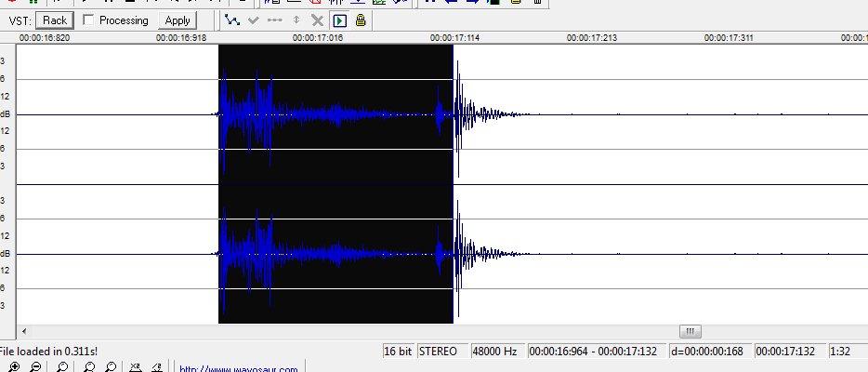Click the vertical double-arrow envelope icon
This screenshot has height=372, width=868.
point(296,20)
